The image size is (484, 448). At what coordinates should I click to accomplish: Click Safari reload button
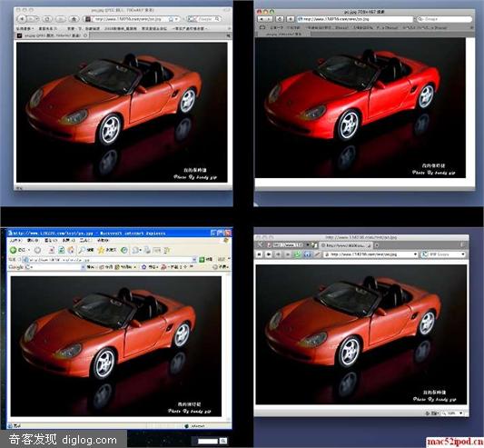point(280,19)
